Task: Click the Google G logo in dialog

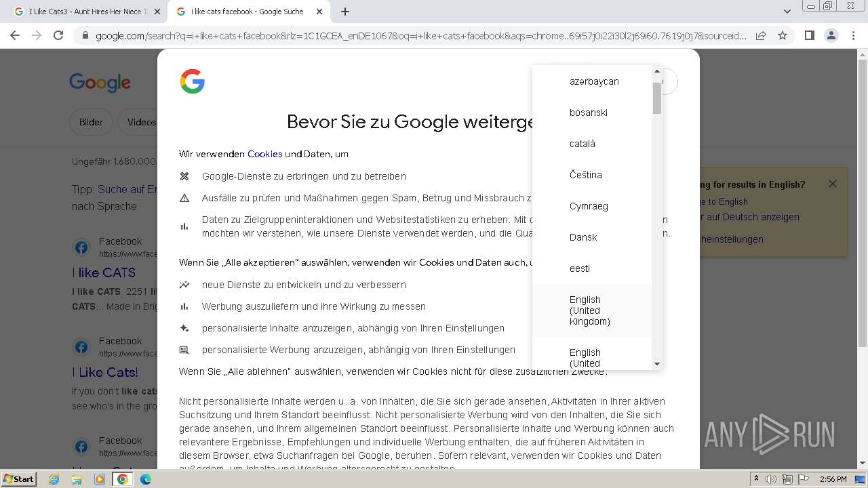Action: click(193, 81)
